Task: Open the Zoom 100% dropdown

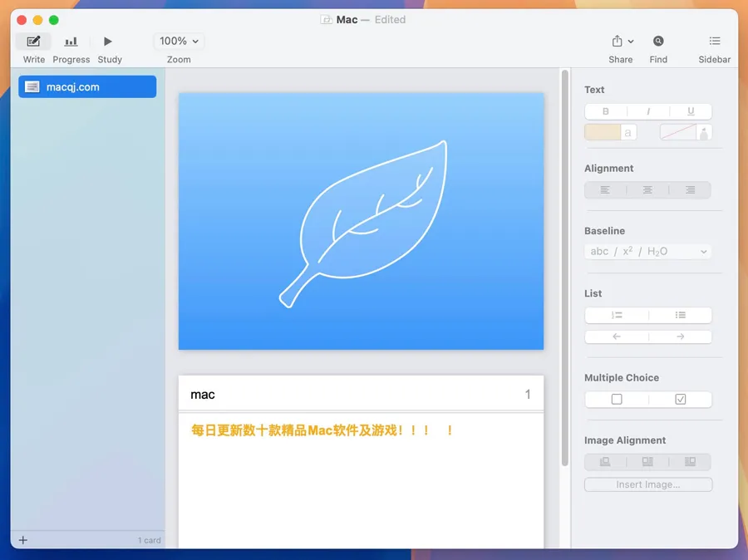Action: [x=179, y=42]
